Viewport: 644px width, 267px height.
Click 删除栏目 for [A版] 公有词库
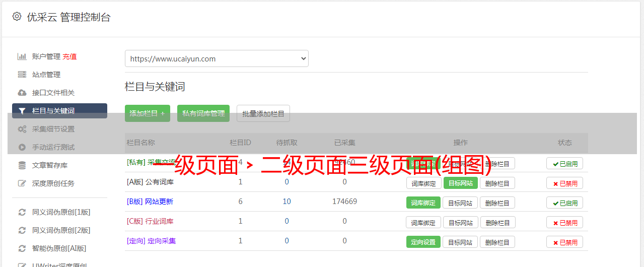(497, 183)
